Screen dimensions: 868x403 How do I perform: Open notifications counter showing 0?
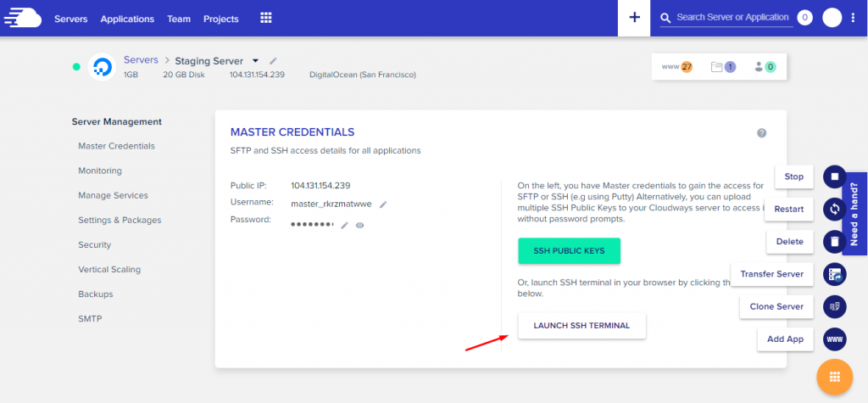point(804,18)
